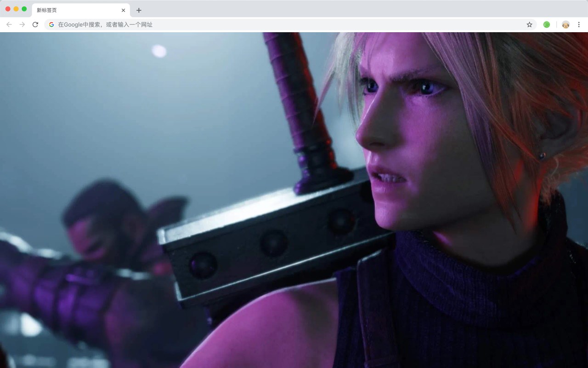
Task: Minimize the window with yellow button
Action: click(x=16, y=9)
